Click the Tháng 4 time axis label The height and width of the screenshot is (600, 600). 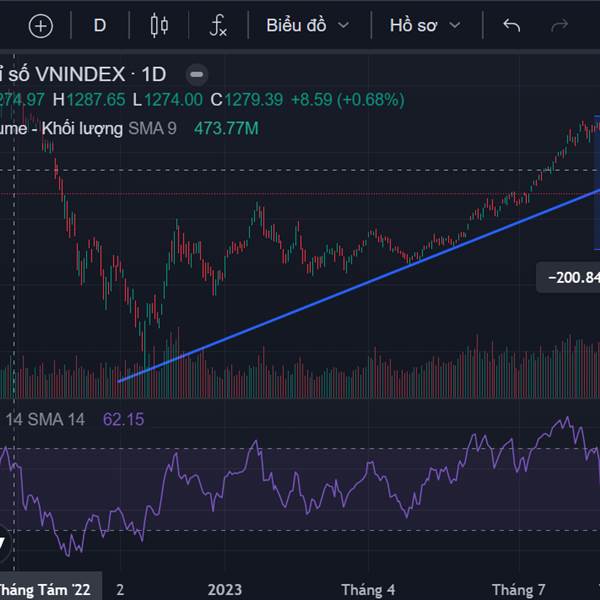(x=368, y=590)
